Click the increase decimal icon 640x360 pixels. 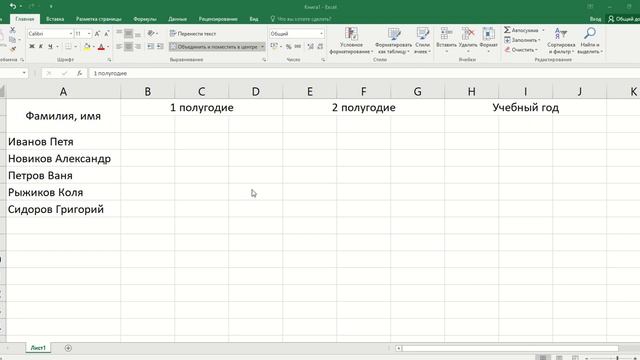coord(311,47)
